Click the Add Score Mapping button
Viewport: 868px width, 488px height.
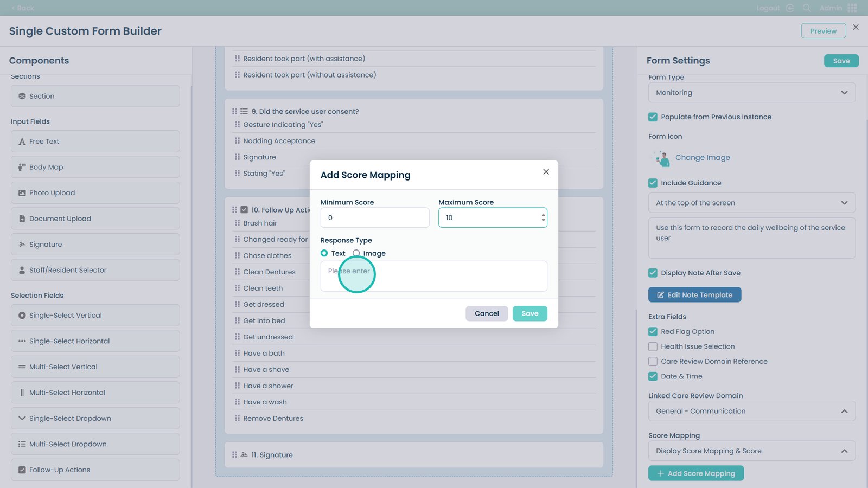point(696,473)
